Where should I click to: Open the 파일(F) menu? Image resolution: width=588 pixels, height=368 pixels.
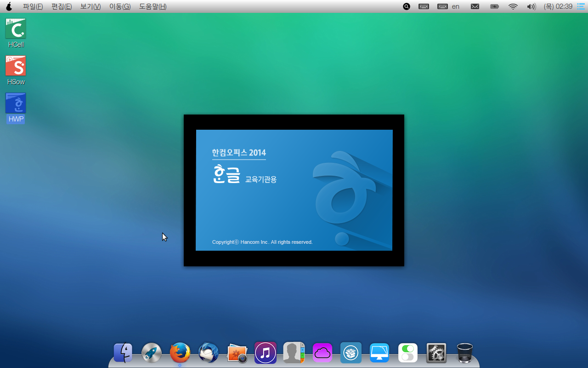(33, 6)
